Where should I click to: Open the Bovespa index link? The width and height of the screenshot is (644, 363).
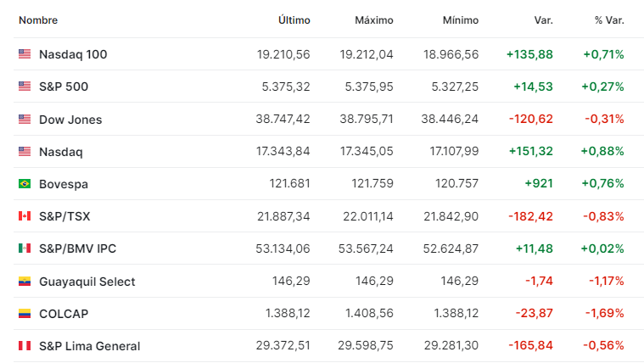point(64,184)
